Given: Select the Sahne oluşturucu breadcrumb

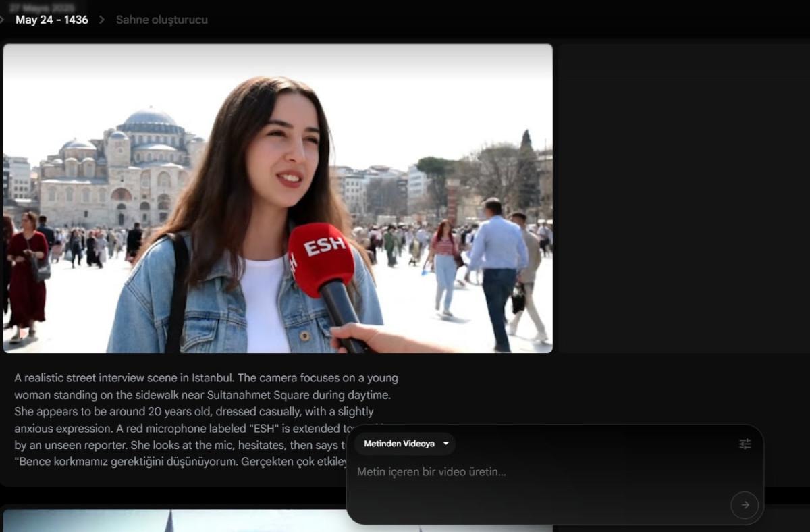Looking at the screenshot, I should (162, 20).
